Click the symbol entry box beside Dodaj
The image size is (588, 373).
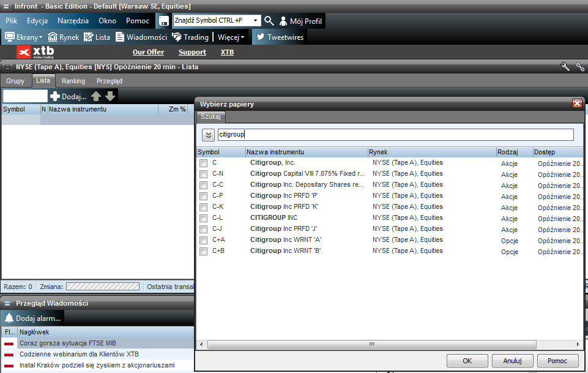pos(25,96)
